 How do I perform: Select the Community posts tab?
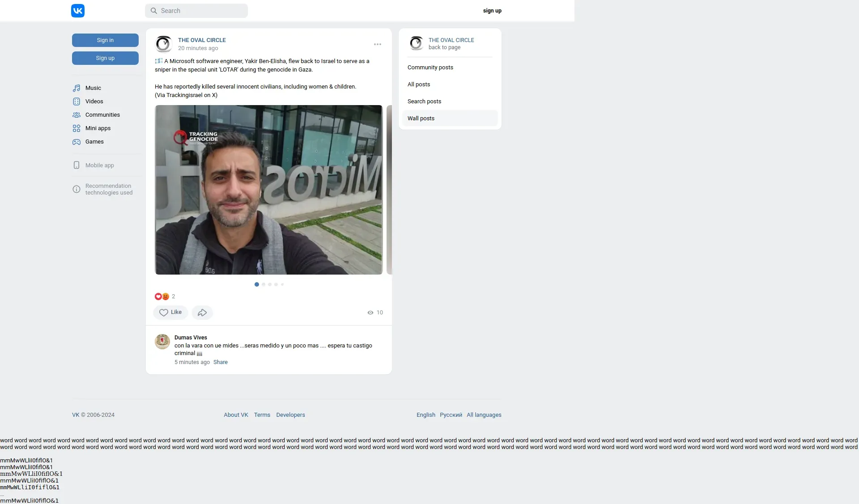tap(430, 68)
